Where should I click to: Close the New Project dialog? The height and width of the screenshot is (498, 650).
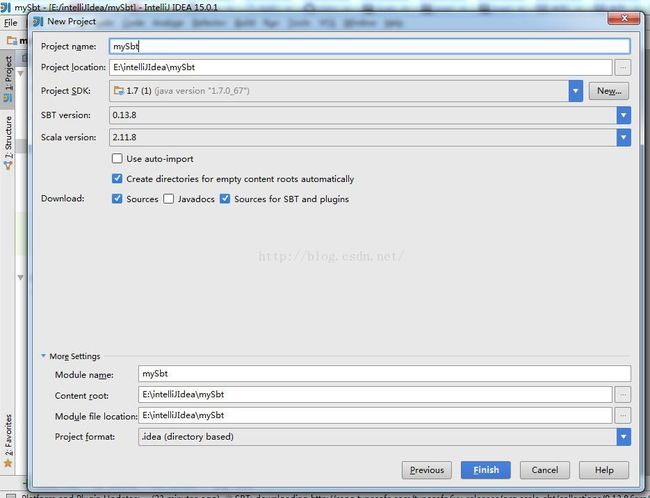click(624, 18)
